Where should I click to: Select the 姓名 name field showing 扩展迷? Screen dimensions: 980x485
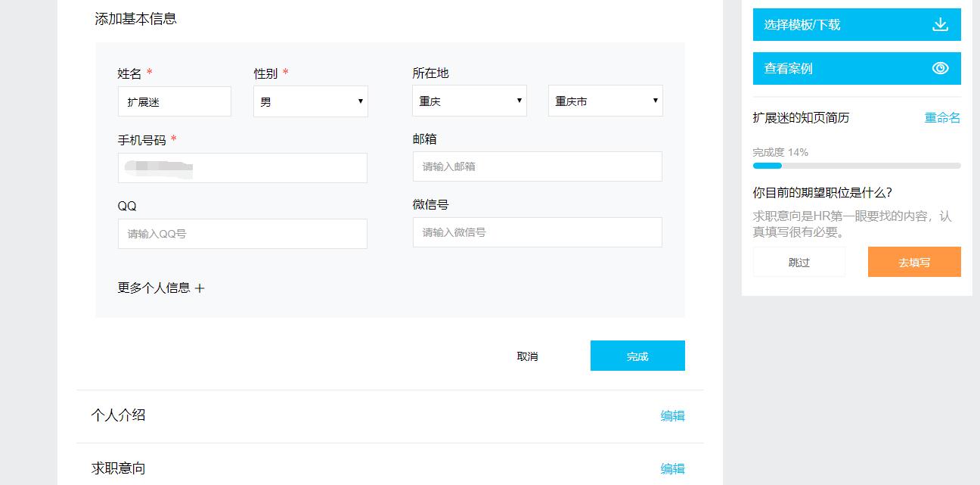pyautogui.click(x=174, y=101)
